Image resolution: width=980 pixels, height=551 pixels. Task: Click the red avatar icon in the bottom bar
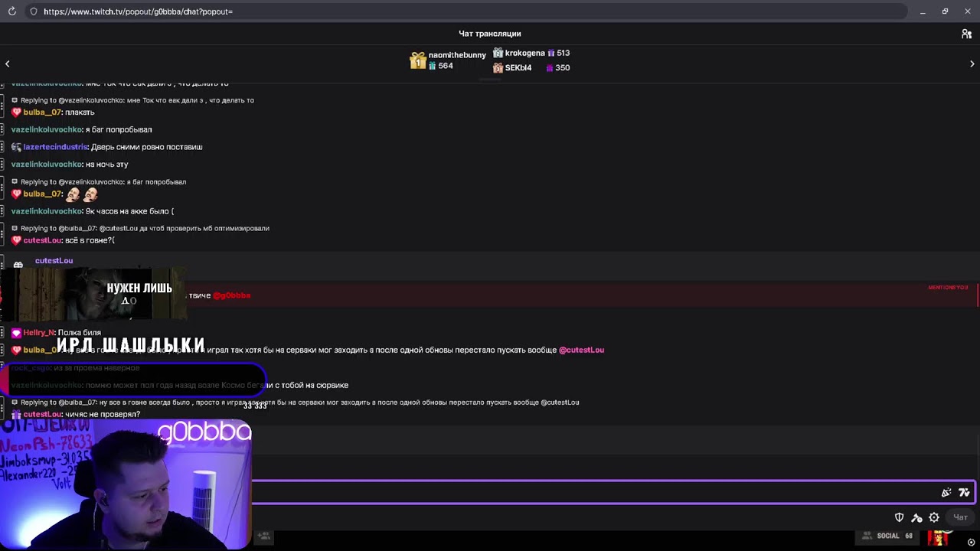pyautogui.click(x=938, y=537)
